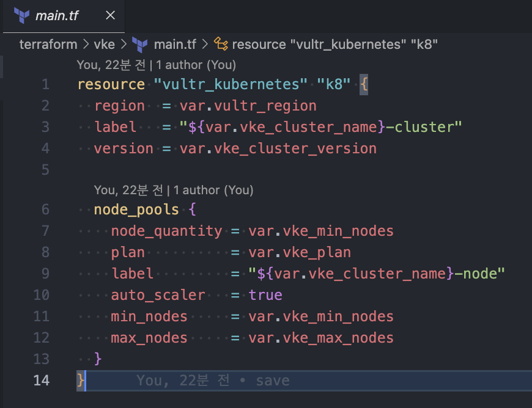Expand chevron after main.tf breadcrumb
Viewport: 532px width, 408px height.
pyautogui.click(x=205, y=45)
